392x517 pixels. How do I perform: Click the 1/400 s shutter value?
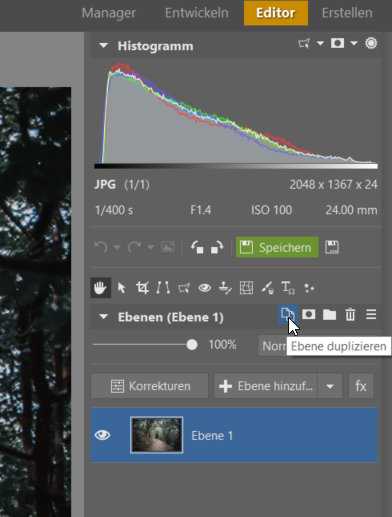(114, 210)
